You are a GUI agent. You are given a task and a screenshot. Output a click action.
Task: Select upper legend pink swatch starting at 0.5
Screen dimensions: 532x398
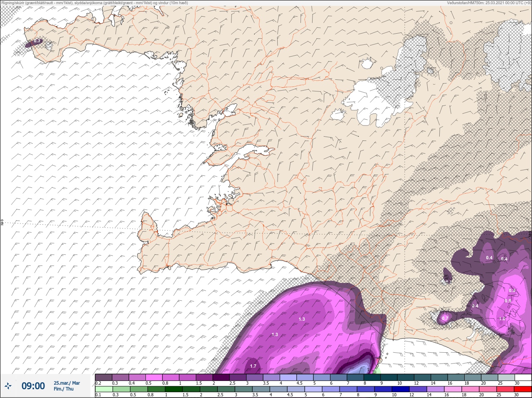(x=154, y=377)
